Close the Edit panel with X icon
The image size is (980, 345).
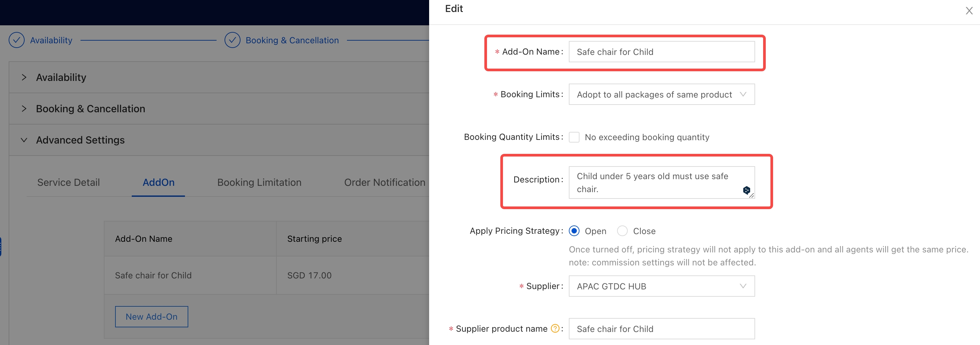[969, 11]
